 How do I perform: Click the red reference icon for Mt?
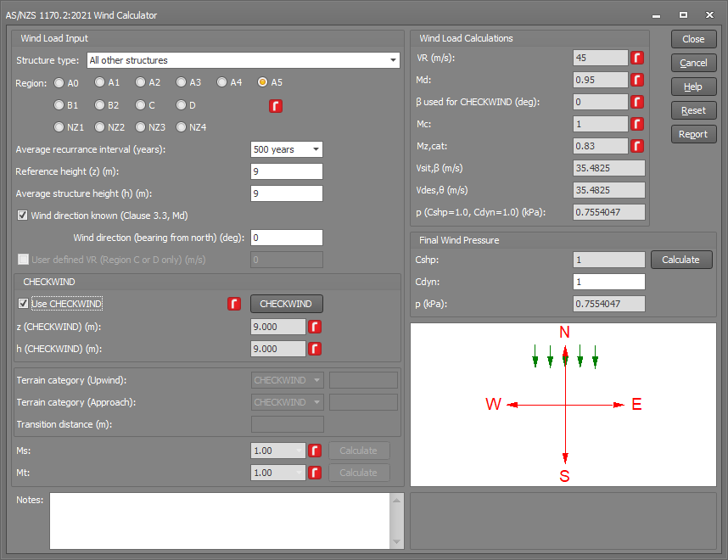point(315,473)
